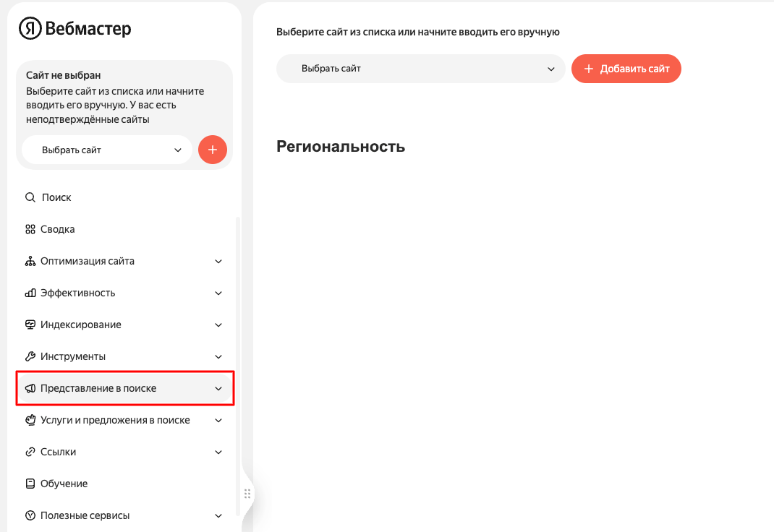
Task: Click the Yandex Вебмастер logo
Action: [75, 29]
